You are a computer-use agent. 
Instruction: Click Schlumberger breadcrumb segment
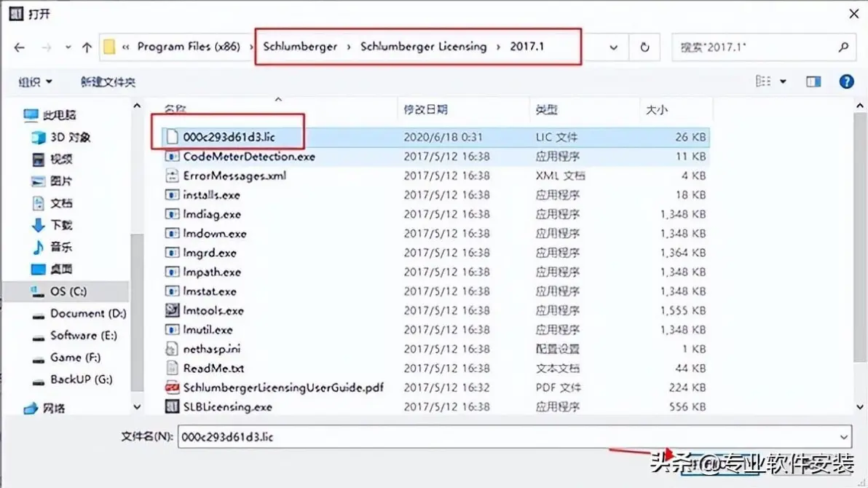point(300,47)
